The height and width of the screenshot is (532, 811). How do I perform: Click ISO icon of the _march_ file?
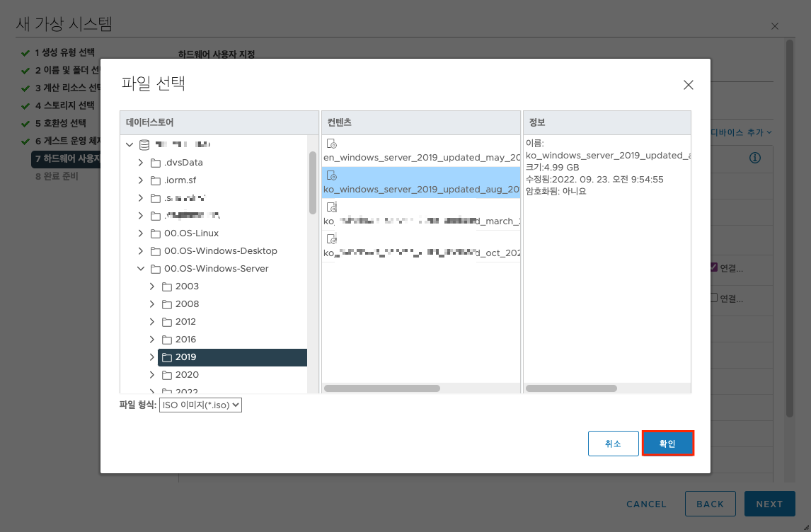point(332,207)
